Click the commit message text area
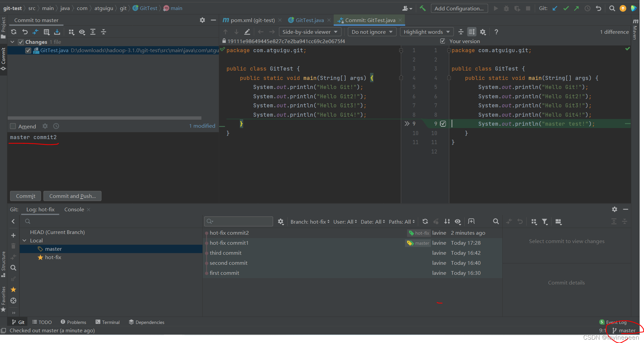Screen dimensions: 644x343 tap(113, 160)
